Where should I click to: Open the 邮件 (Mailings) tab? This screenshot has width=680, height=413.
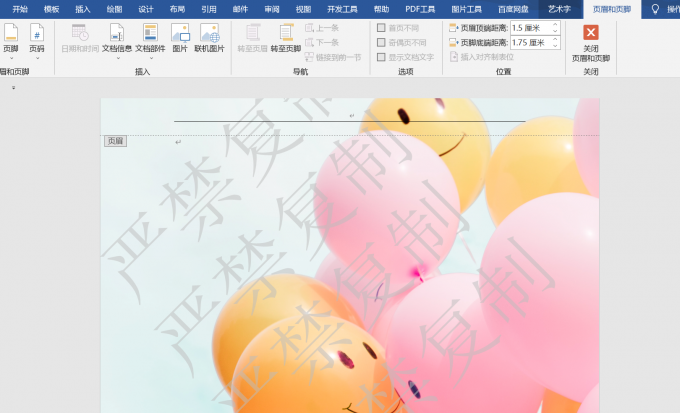point(240,9)
